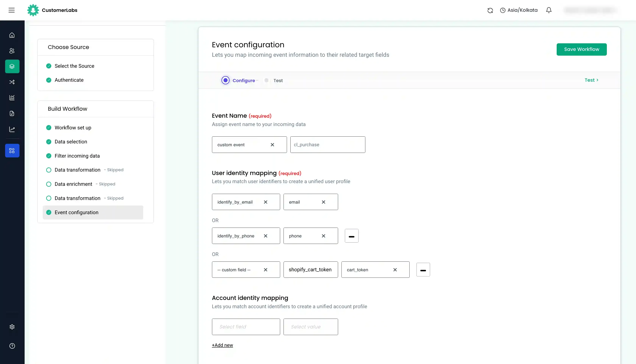The image size is (636, 364).
Task: Clear the cart_token value
Action: 395,270
